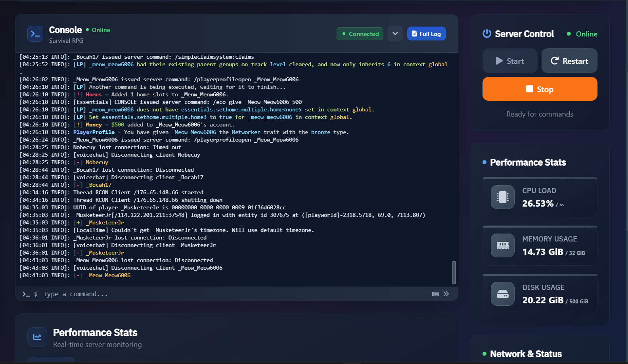628x364 pixels.
Task: Focus the "Type a command..." input field
Action: (234, 294)
